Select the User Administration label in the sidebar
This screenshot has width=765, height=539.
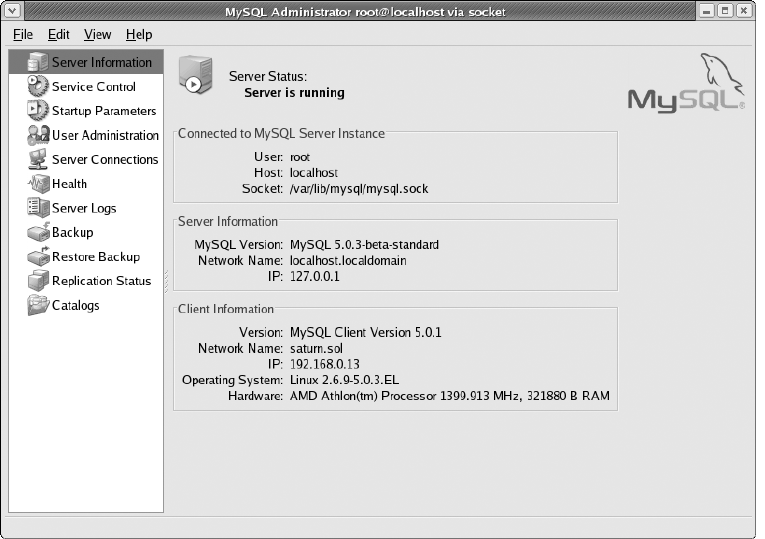(x=105, y=135)
